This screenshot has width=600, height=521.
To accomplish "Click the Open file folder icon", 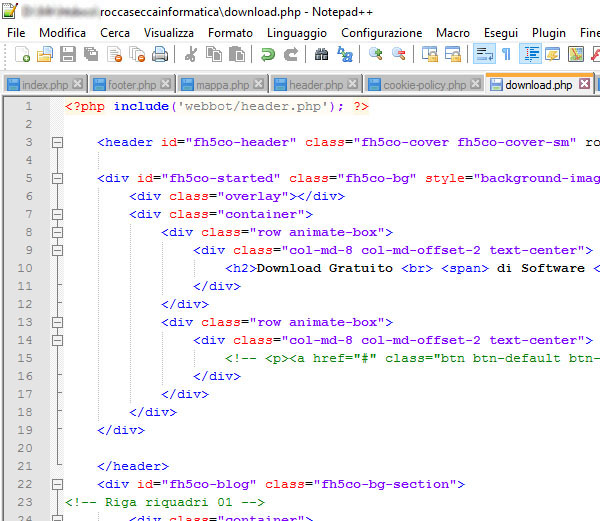I will [x=45, y=54].
